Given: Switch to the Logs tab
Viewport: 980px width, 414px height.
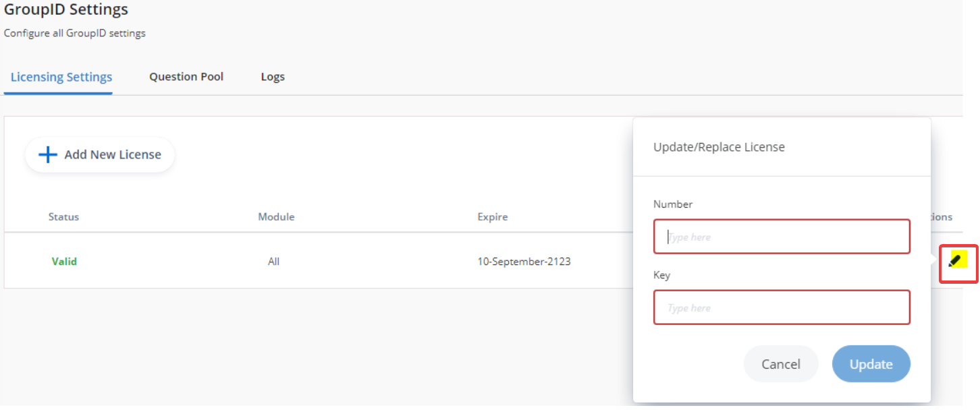Looking at the screenshot, I should point(272,76).
